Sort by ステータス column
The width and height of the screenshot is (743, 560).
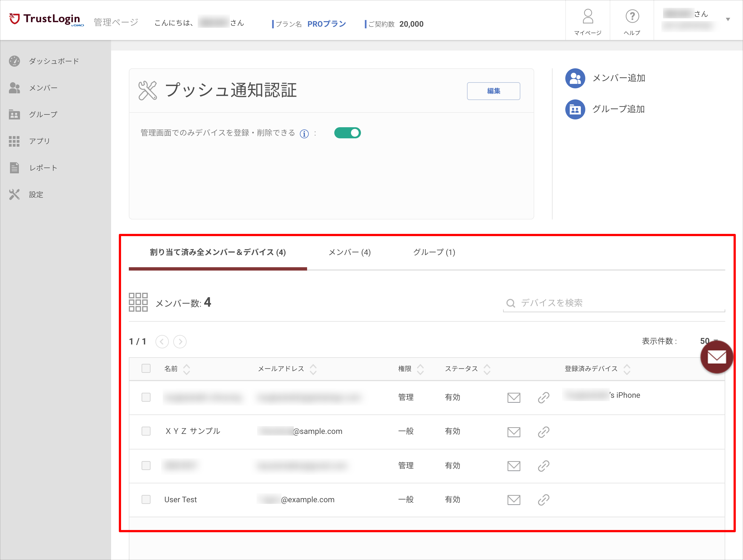click(x=487, y=369)
